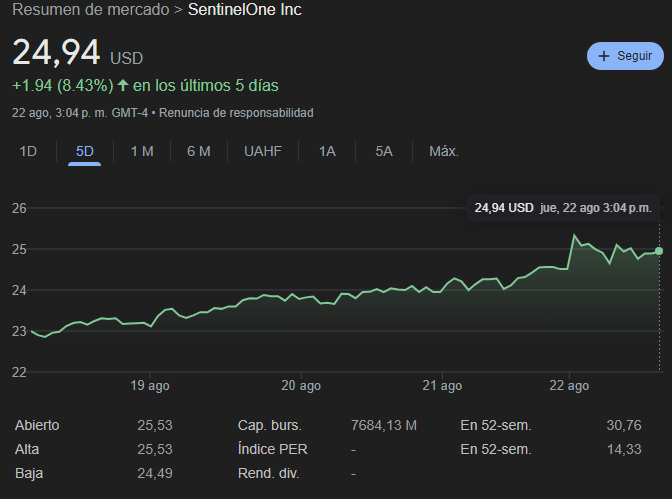This screenshot has width=672, height=499.
Task: Click the 20 ago axis date label
Action: pyautogui.click(x=301, y=385)
